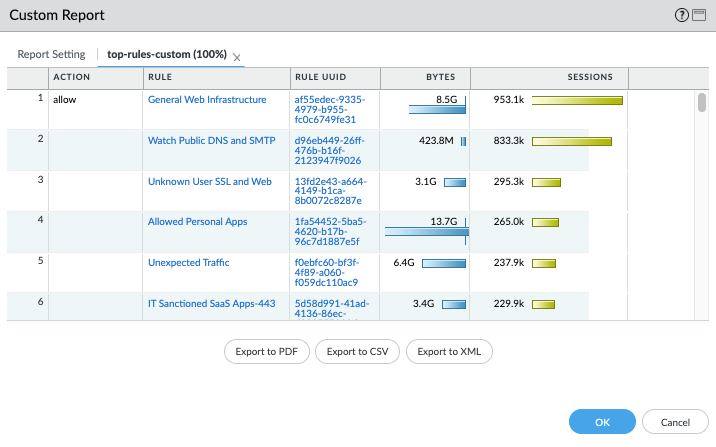
Task: Close the top-rules-custom tab
Action: click(237, 57)
